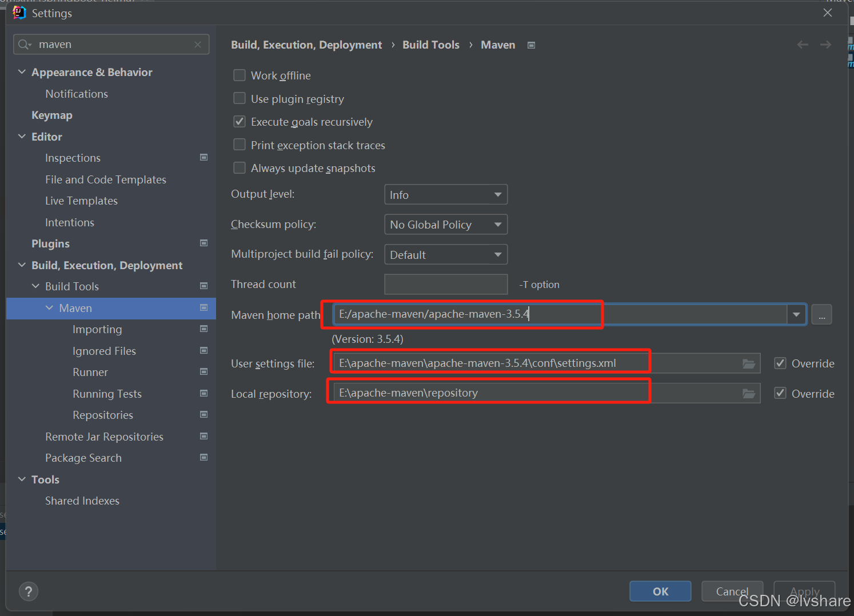The height and width of the screenshot is (616, 854).
Task: Click the settings search field containing maven
Action: tap(111, 45)
